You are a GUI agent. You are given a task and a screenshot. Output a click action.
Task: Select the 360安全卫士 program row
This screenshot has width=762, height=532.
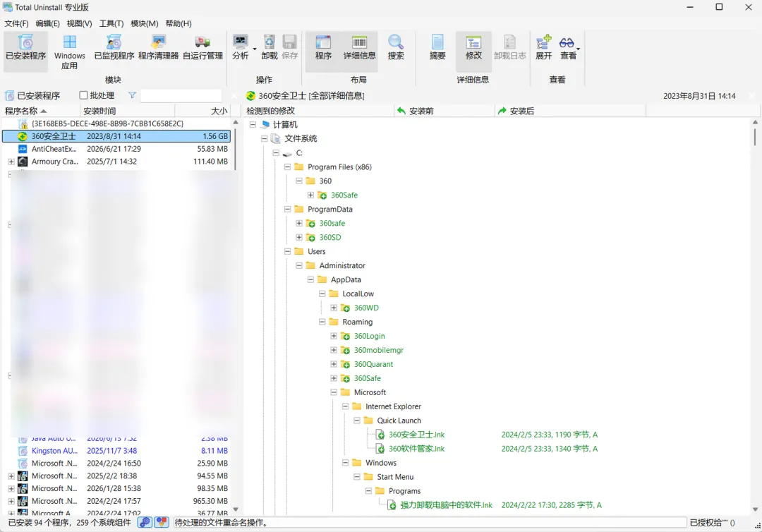pos(116,136)
